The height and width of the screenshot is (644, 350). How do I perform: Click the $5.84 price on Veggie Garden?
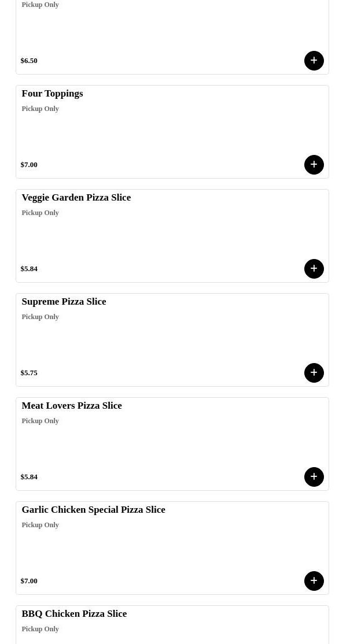29,269
